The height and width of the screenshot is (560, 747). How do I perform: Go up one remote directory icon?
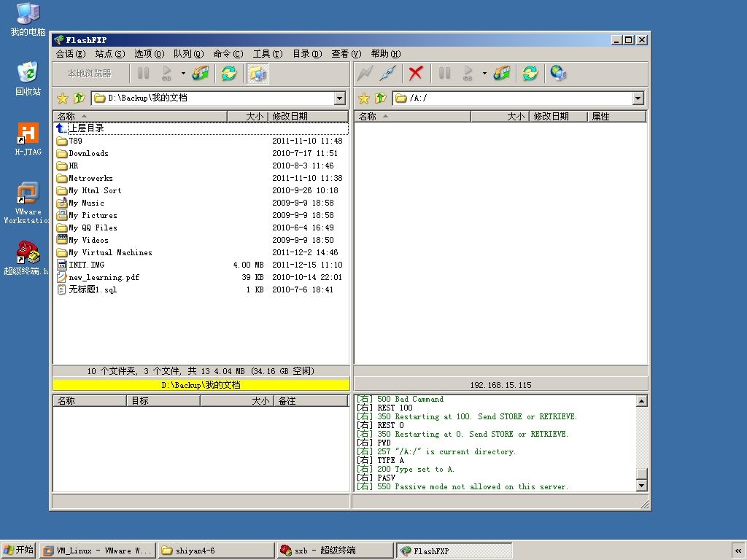pyautogui.click(x=380, y=98)
